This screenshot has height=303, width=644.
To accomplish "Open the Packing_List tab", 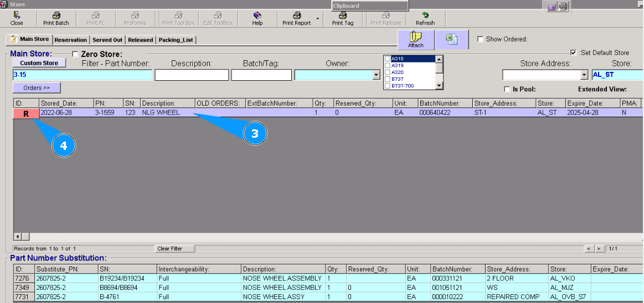I will [x=176, y=40].
